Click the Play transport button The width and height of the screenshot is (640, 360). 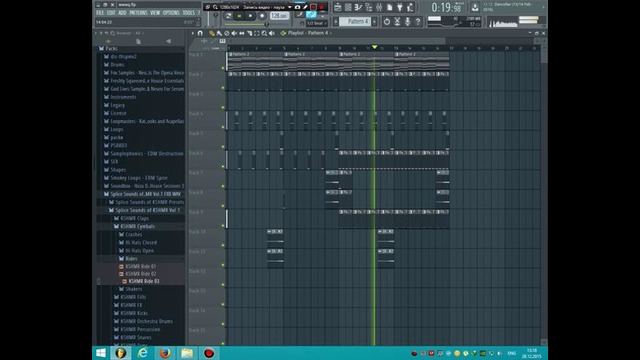pos(239,16)
